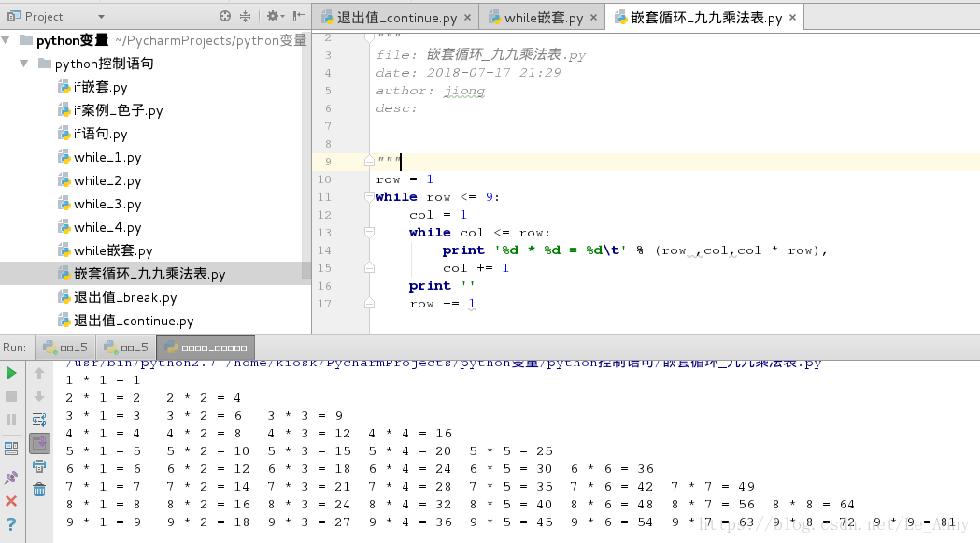Fold the inner while loop at line 13
The height and width of the screenshot is (543, 980).
[369, 233]
